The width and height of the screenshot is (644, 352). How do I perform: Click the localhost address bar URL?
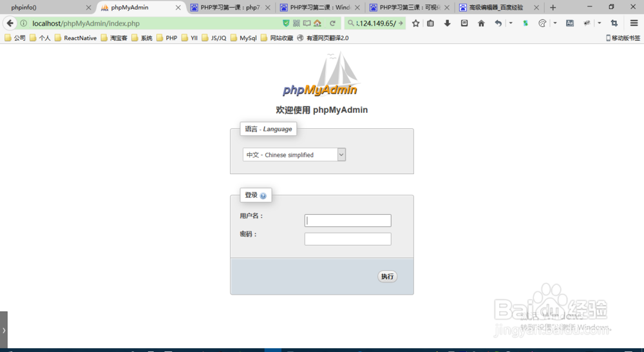click(x=86, y=23)
